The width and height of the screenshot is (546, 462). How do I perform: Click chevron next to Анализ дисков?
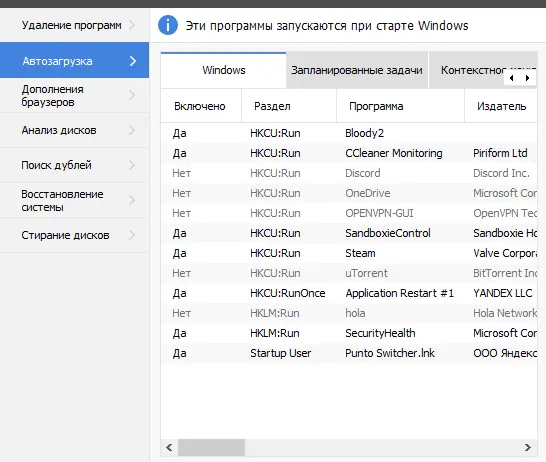[132, 130]
